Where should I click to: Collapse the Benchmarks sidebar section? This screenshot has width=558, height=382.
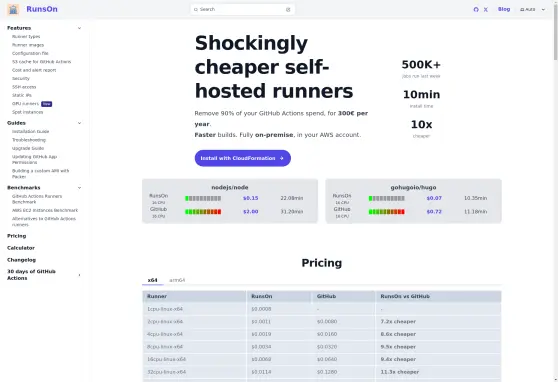(x=79, y=188)
